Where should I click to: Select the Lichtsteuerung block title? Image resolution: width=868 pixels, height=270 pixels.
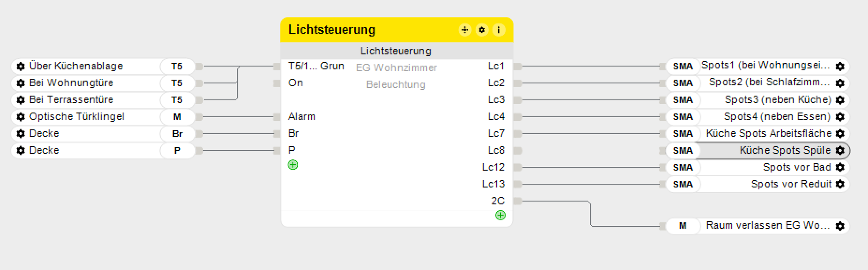tap(332, 30)
